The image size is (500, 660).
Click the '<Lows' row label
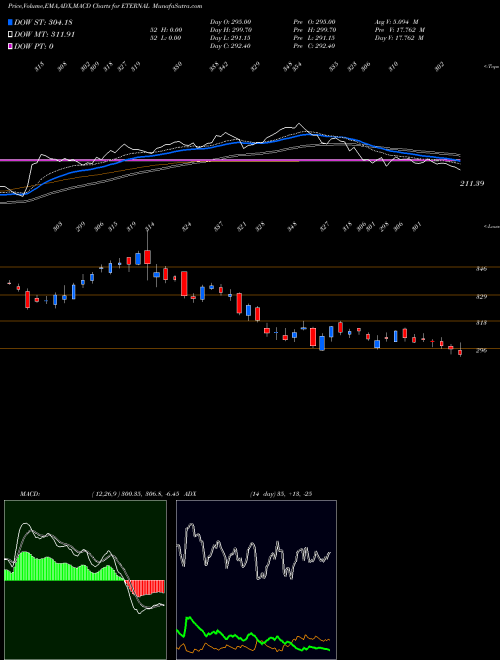point(491,226)
